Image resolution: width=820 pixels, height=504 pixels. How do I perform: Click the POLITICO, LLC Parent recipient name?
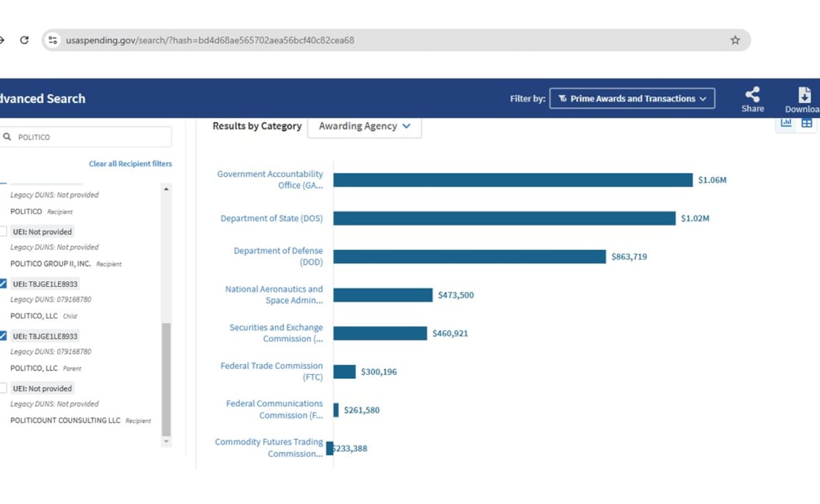[34, 368]
